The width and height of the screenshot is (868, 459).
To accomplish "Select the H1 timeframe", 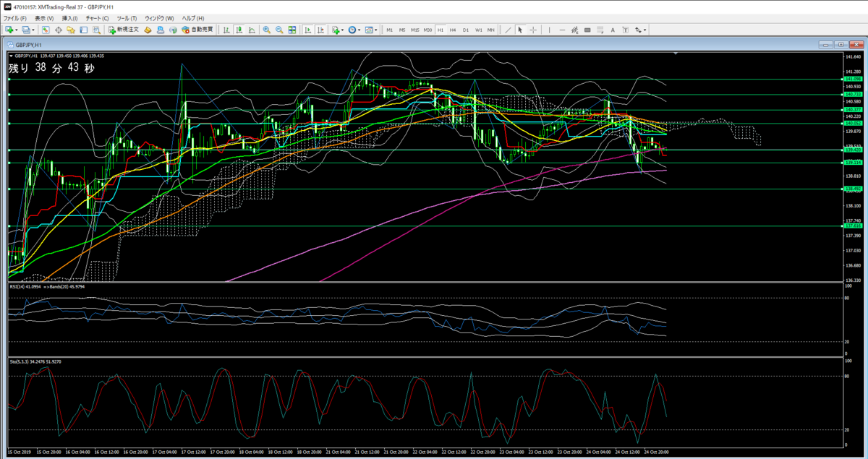I will pos(441,30).
